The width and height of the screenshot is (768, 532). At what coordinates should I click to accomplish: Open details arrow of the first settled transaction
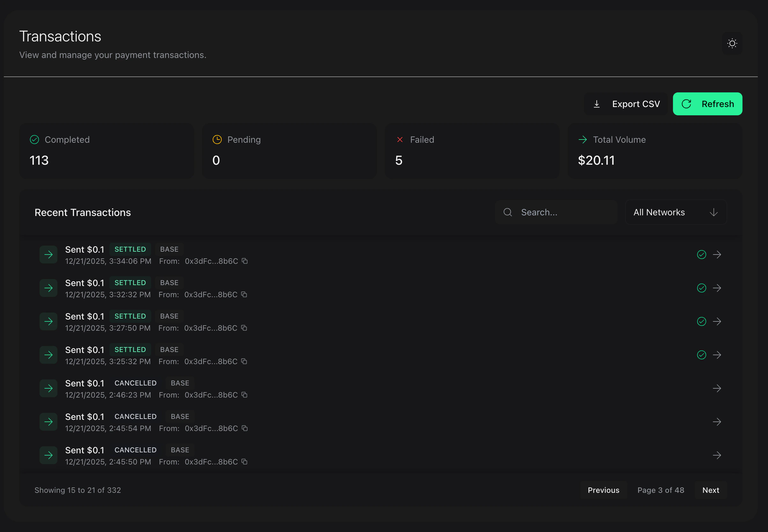pos(717,254)
